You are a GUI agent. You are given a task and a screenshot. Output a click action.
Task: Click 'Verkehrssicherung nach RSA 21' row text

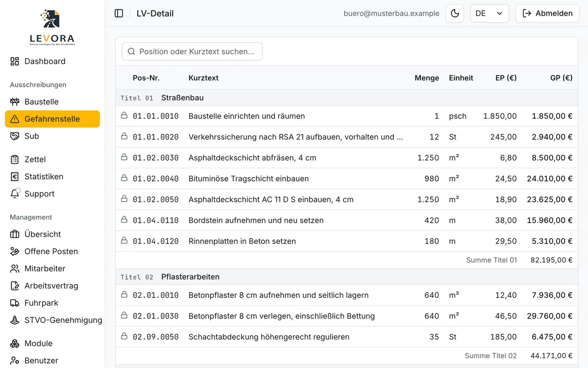coord(296,137)
